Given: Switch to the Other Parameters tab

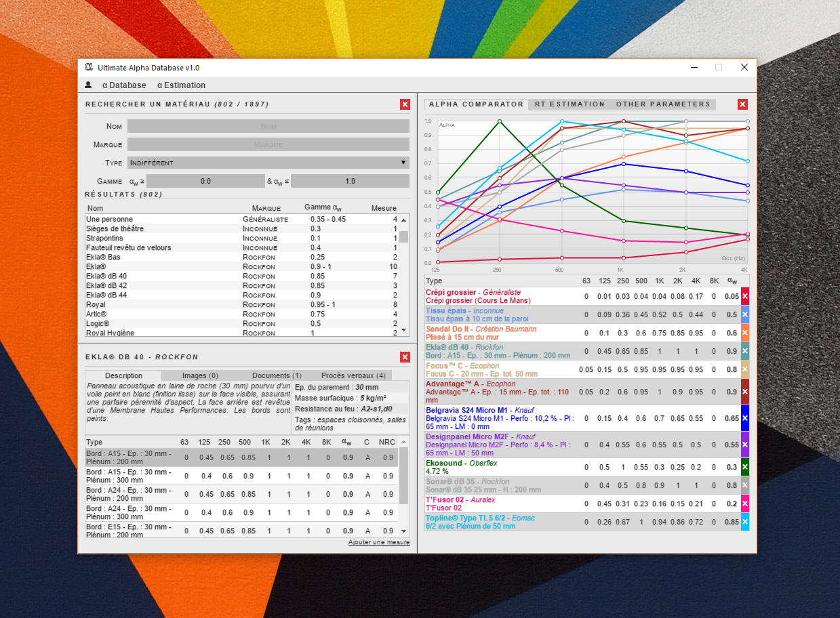Looking at the screenshot, I should (x=663, y=104).
